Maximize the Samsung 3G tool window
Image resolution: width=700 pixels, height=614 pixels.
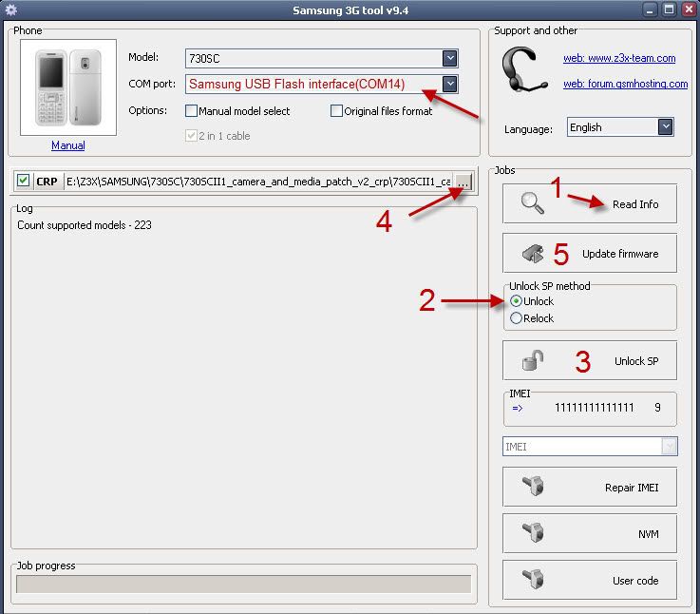(x=670, y=10)
